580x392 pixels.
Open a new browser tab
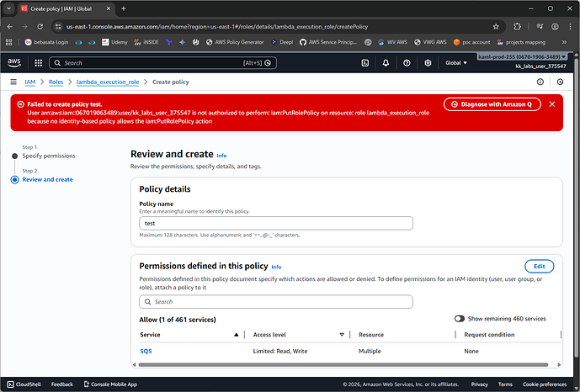pyautogui.click(x=124, y=8)
